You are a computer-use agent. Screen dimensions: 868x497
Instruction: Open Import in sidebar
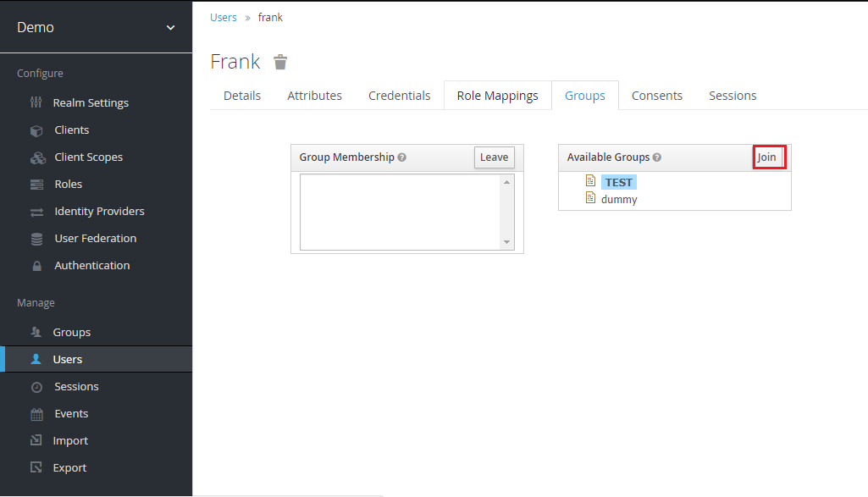(x=70, y=440)
